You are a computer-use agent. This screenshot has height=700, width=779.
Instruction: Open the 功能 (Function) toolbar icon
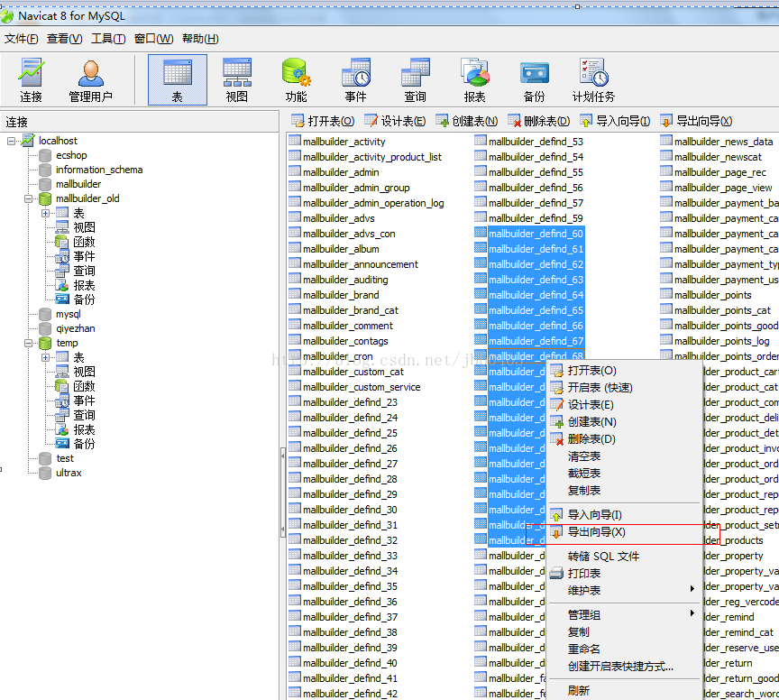coord(296,80)
